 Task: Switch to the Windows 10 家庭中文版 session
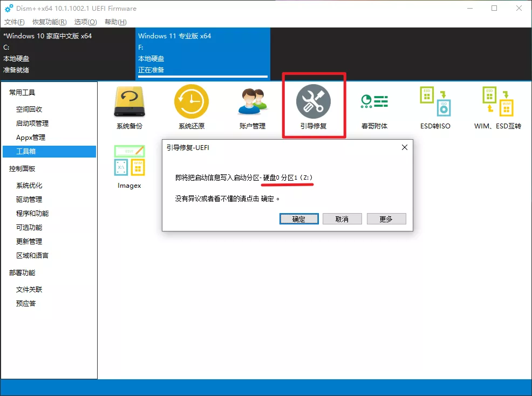point(65,51)
